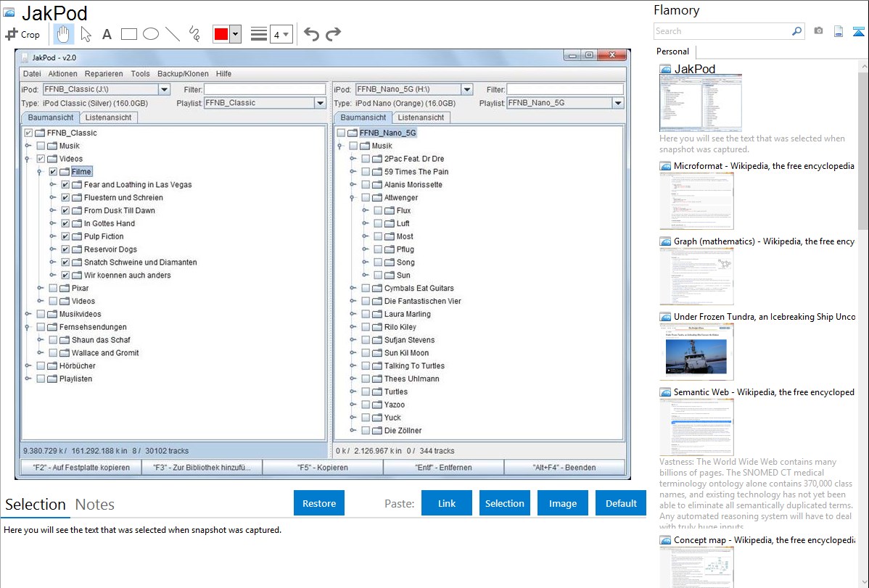Click F2 Auf Festplatte kopieren button
Viewport: 869px width, 588px height.
[81, 468]
